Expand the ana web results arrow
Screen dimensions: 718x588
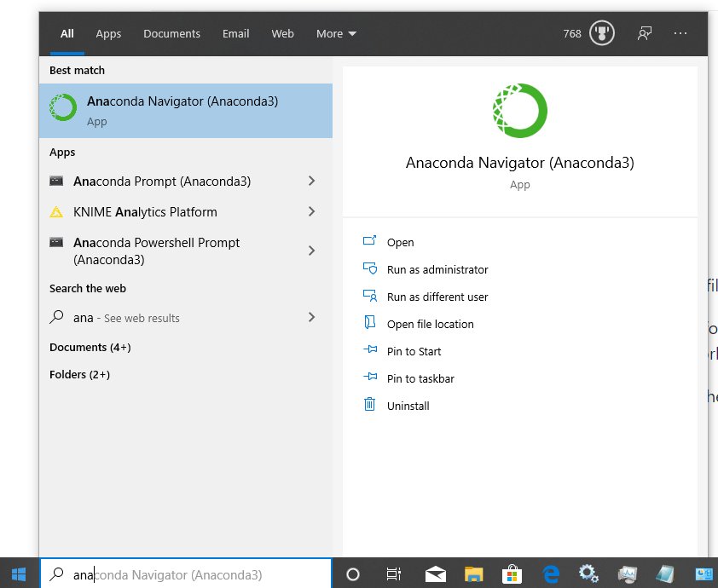pyautogui.click(x=312, y=317)
